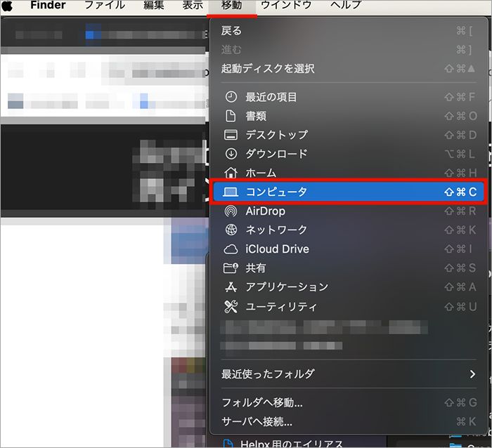Image resolution: width=492 pixels, height=448 pixels.
Task: Click the ダウンロード arrow icon
Action: (x=231, y=154)
